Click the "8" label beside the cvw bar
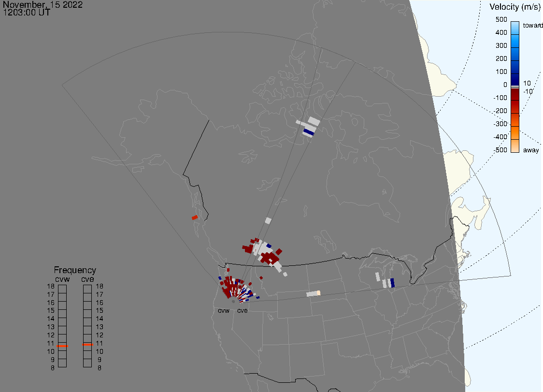The image size is (543, 392). (53, 368)
